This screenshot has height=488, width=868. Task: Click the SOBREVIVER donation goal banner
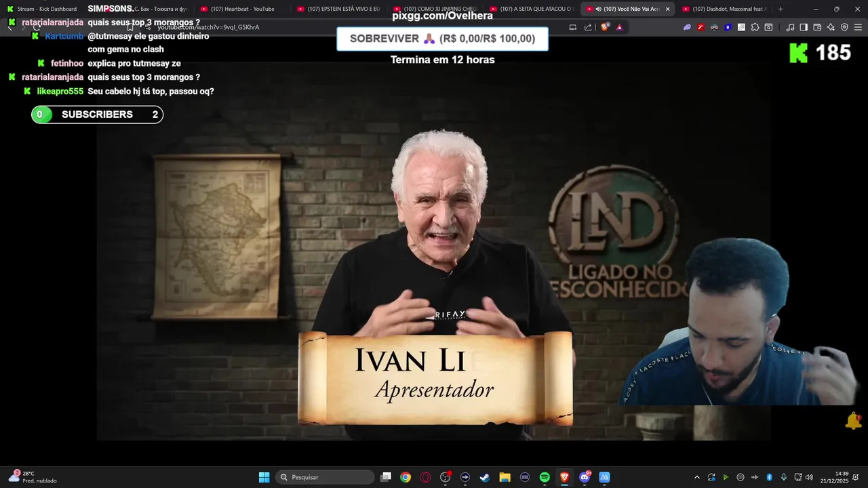pos(442,39)
